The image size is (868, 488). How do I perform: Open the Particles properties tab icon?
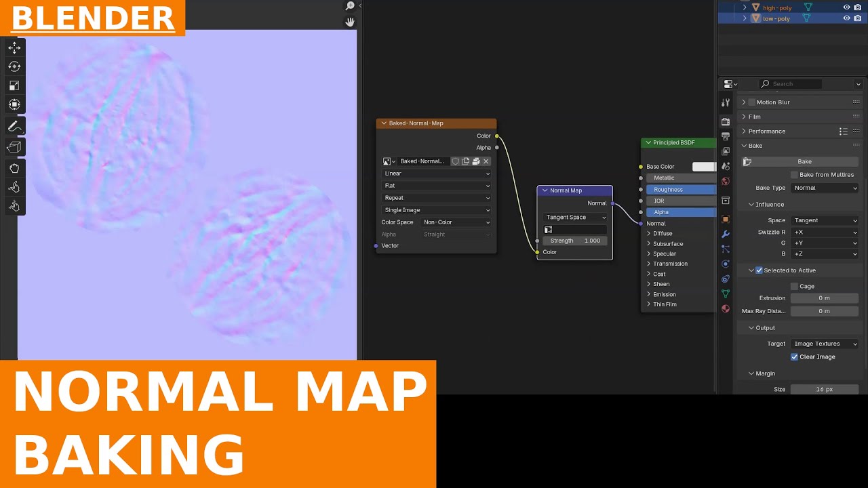[x=726, y=249]
